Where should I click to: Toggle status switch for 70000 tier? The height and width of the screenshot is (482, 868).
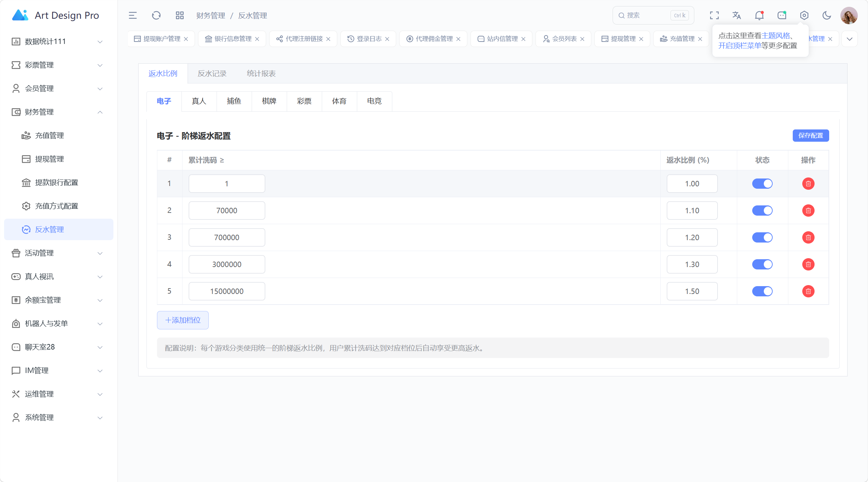762,211
